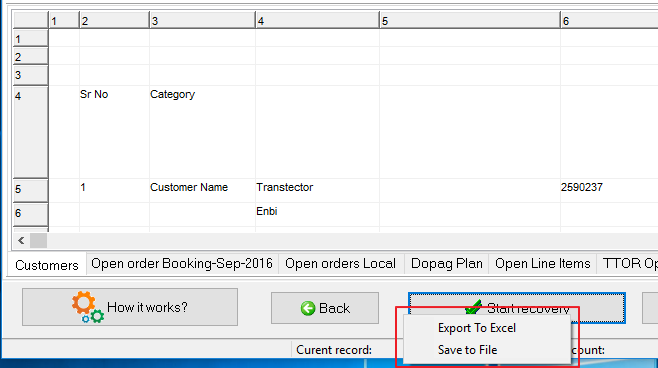Click the Curent record status label
Image resolution: width=658 pixels, height=368 pixels.
(334, 350)
